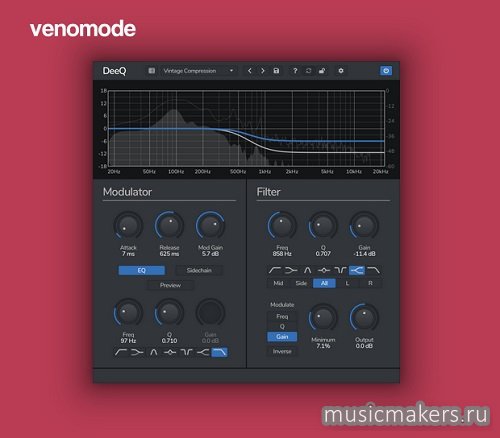The height and width of the screenshot is (438, 500).
Task: Switch channel mode to Mid
Action: 278,283
